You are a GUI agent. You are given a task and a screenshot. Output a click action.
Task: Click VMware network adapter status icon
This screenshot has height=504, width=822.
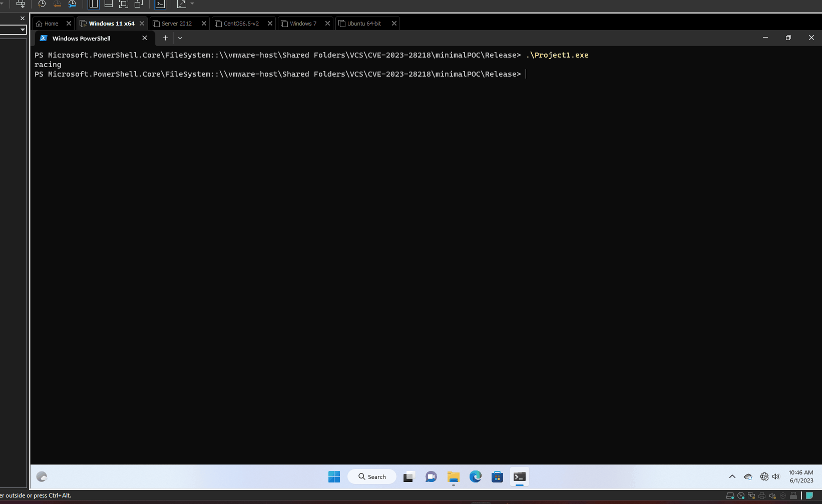coord(751,496)
